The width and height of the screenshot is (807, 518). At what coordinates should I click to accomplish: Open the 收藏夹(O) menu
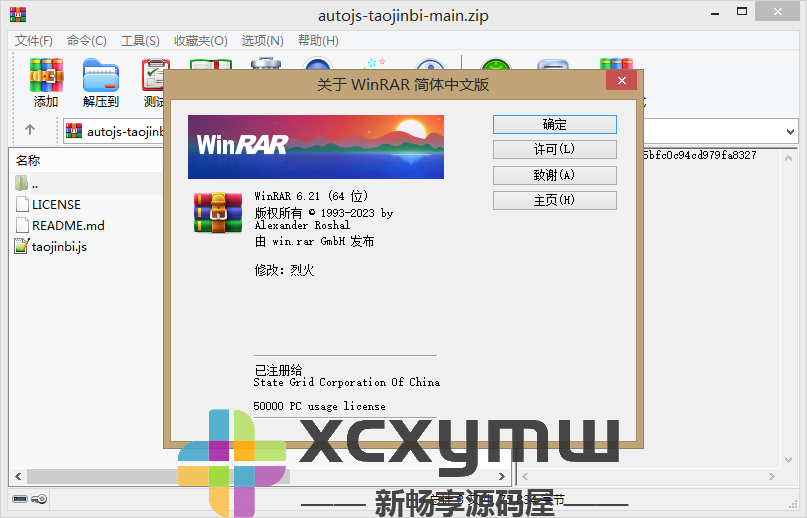click(x=201, y=41)
